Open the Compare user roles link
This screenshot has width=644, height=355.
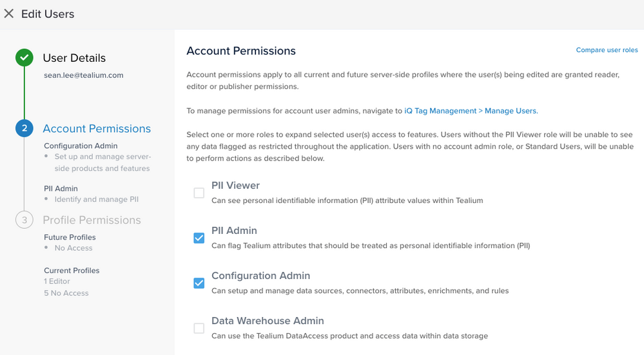tap(607, 50)
